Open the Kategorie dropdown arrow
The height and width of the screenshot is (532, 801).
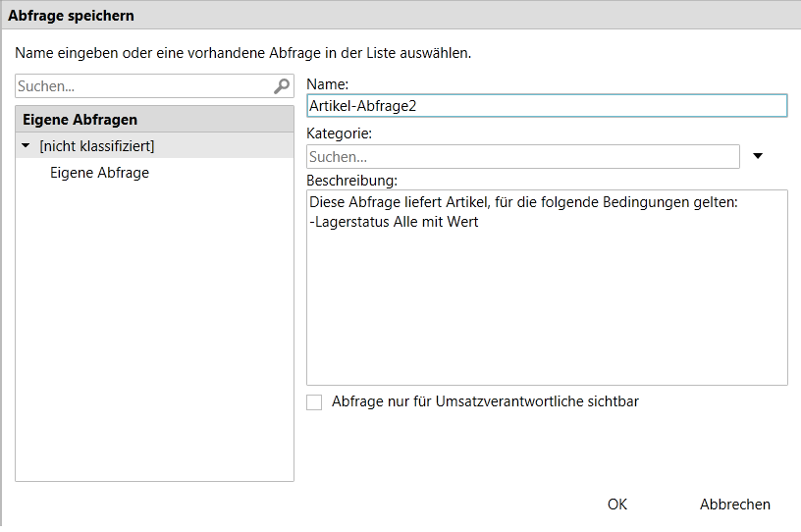tap(758, 156)
